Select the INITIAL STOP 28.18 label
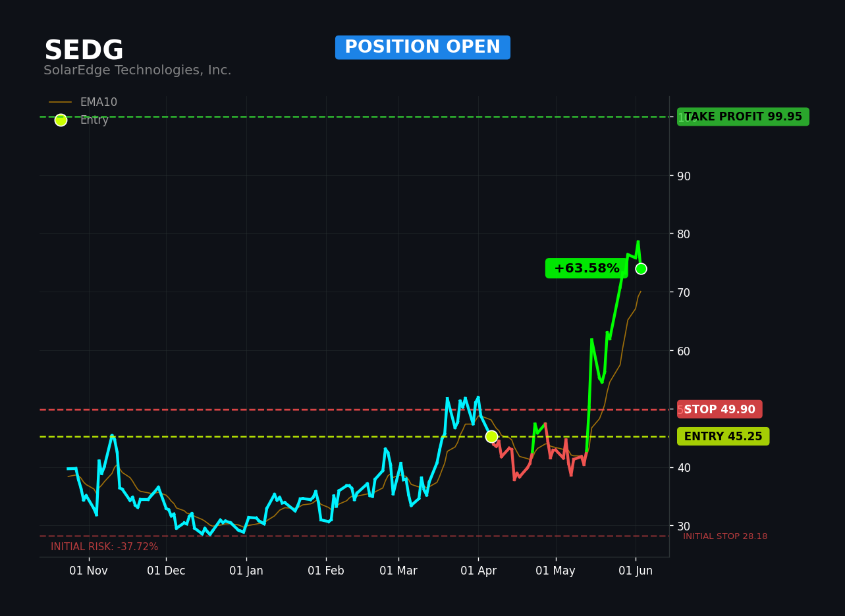 [x=725, y=536]
